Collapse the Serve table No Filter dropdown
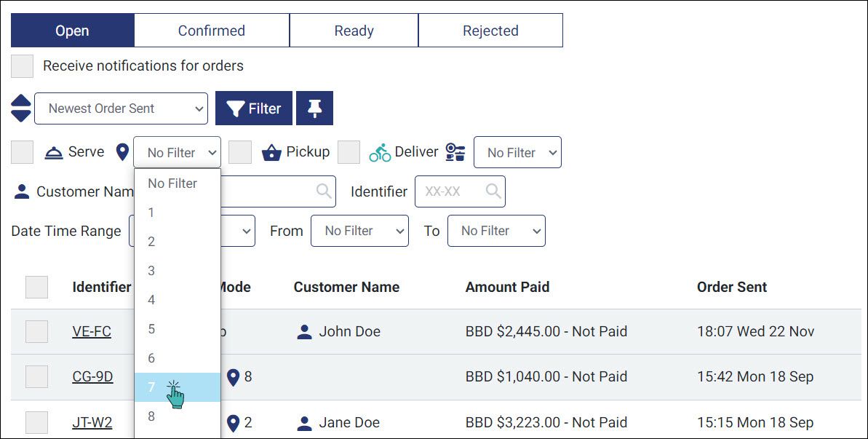This screenshot has width=868, height=439. (x=177, y=152)
